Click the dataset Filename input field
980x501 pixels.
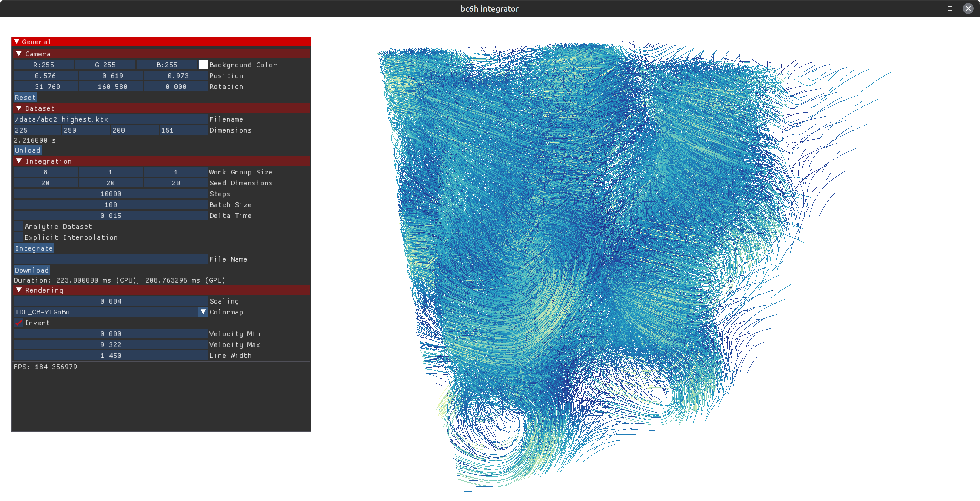click(x=111, y=119)
